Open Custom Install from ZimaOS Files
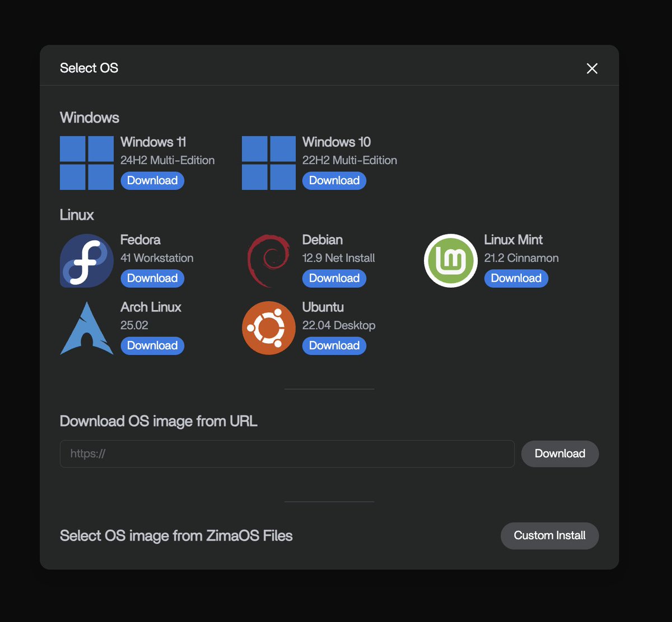Viewport: 672px width, 622px height. pyautogui.click(x=549, y=536)
